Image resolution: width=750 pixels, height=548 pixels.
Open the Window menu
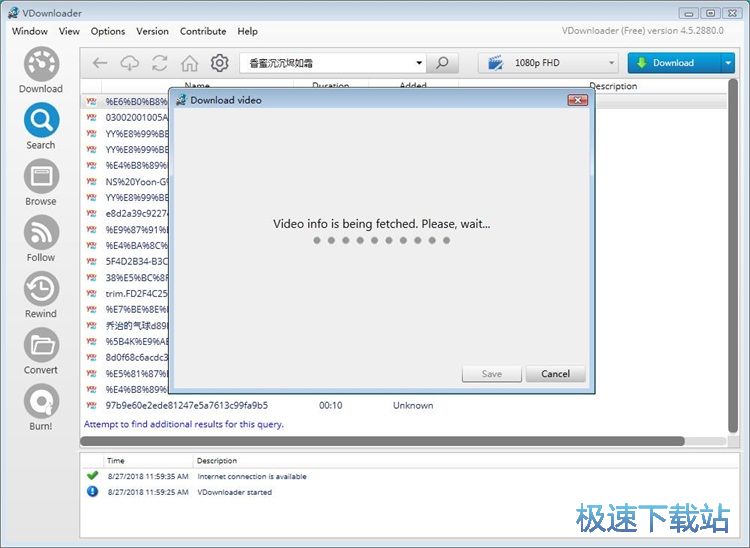coord(30,31)
